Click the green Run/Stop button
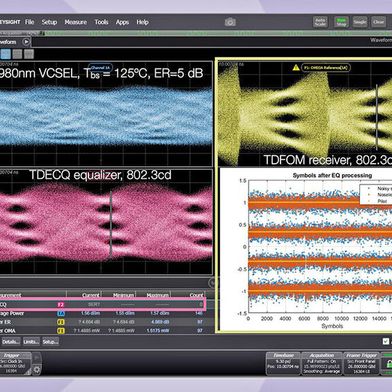 coord(341,22)
